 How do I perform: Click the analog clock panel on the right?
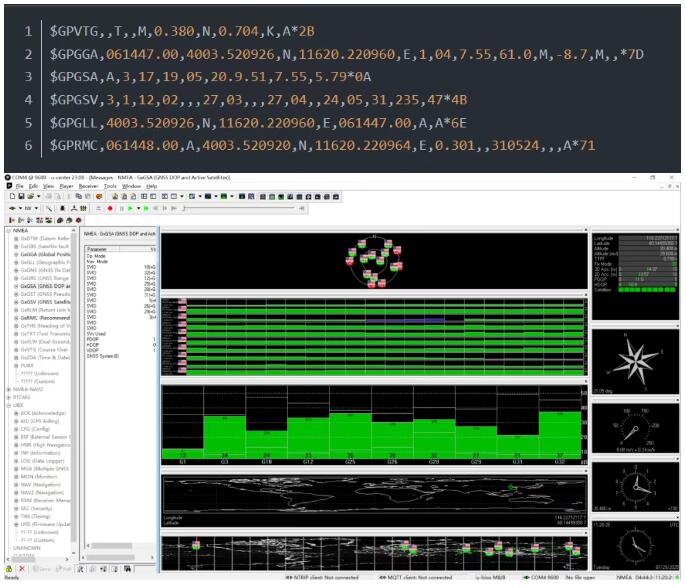[636, 544]
